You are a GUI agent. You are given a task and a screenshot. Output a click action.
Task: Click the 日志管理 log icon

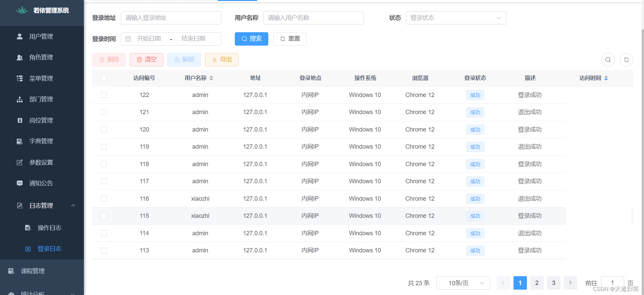pos(20,205)
